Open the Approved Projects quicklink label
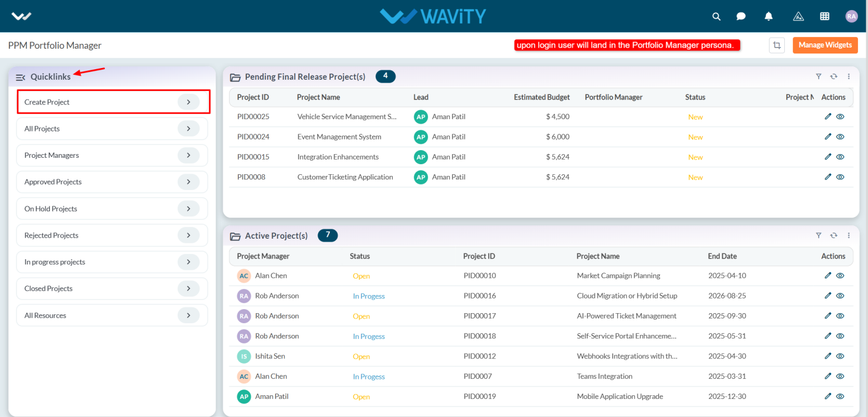The width and height of the screenshot is (868, 417). (53, 182)
